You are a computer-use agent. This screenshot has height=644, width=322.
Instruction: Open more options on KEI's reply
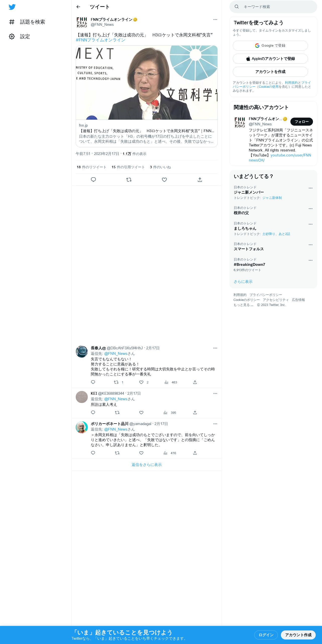tap(215, 393)
